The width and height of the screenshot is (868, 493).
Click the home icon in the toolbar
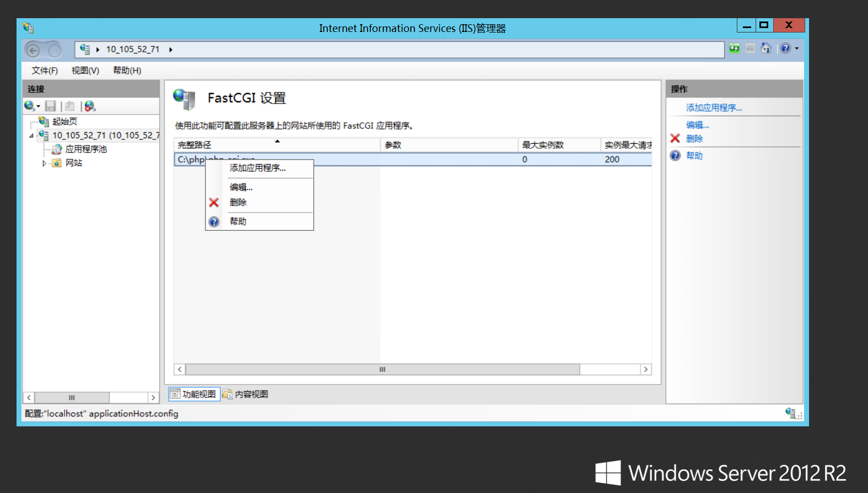(766, 48)
